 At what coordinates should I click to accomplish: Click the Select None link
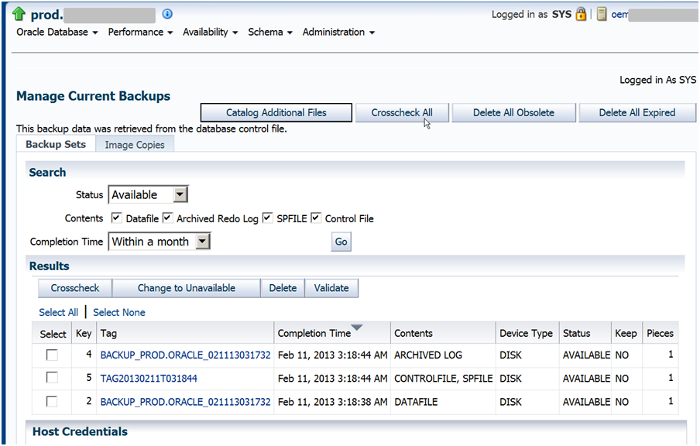pos(120,313)
